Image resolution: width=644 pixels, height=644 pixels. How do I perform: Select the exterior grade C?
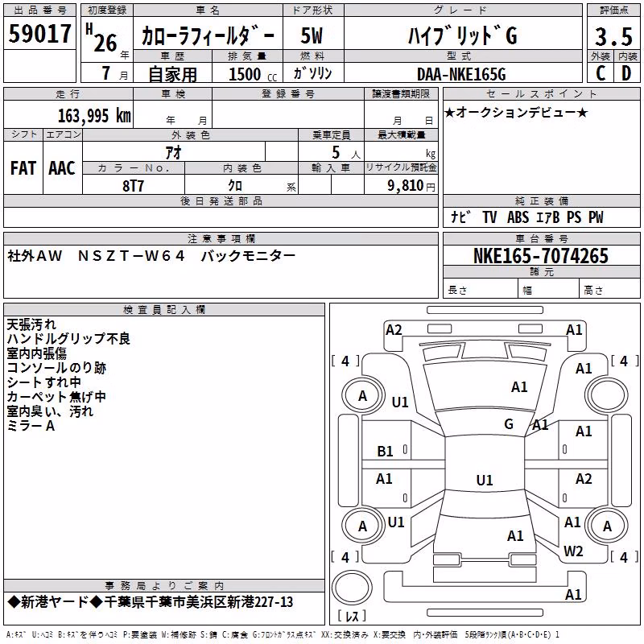(601, 73)
